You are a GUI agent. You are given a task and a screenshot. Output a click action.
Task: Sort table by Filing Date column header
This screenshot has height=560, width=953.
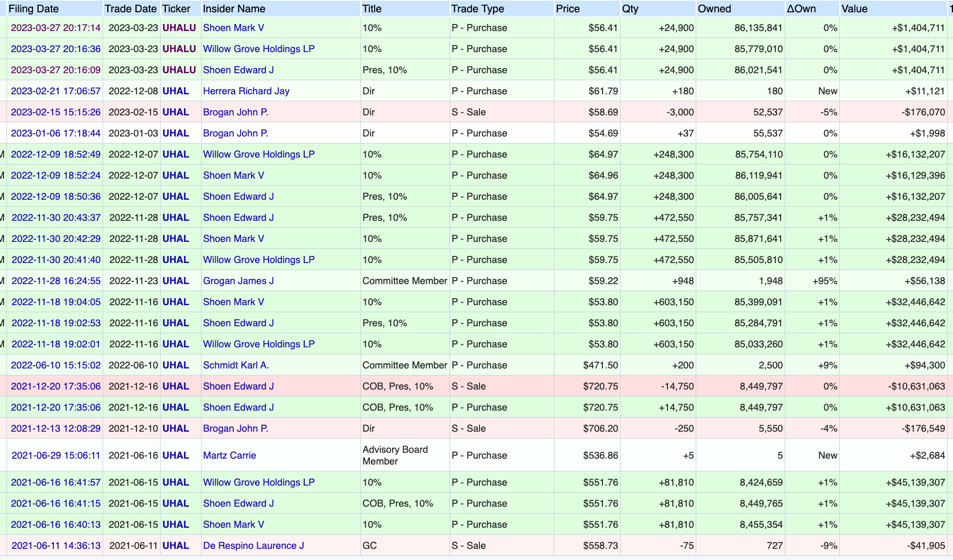coord(33,9)
